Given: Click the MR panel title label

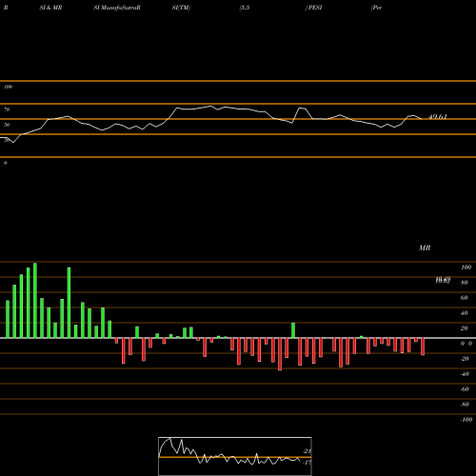Looking at the screenshot, I should tap(425, 248).
